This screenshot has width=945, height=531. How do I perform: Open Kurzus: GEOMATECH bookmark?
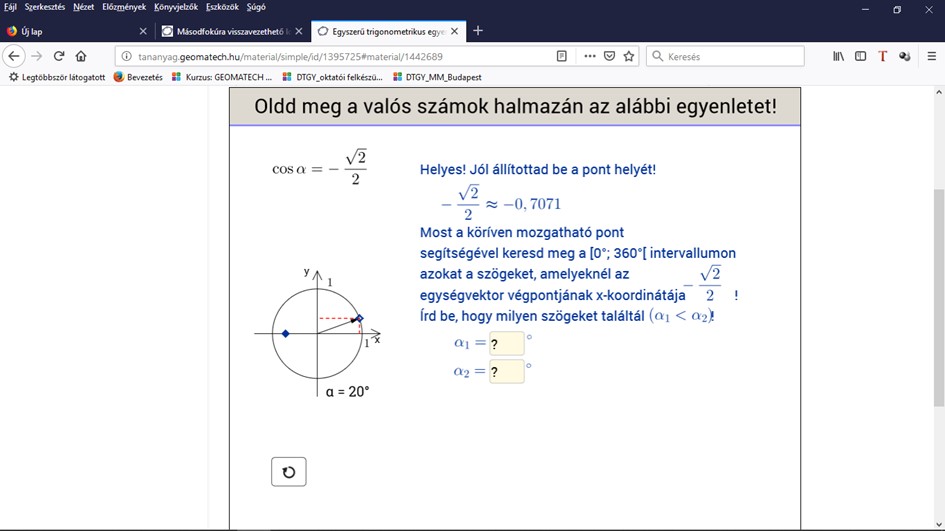click(222, 77)
